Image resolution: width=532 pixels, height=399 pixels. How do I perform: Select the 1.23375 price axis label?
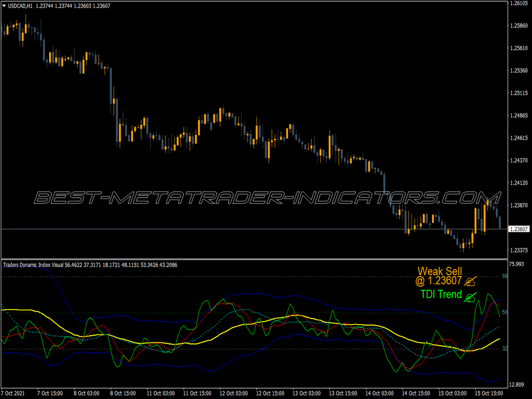tap(519, 251)
